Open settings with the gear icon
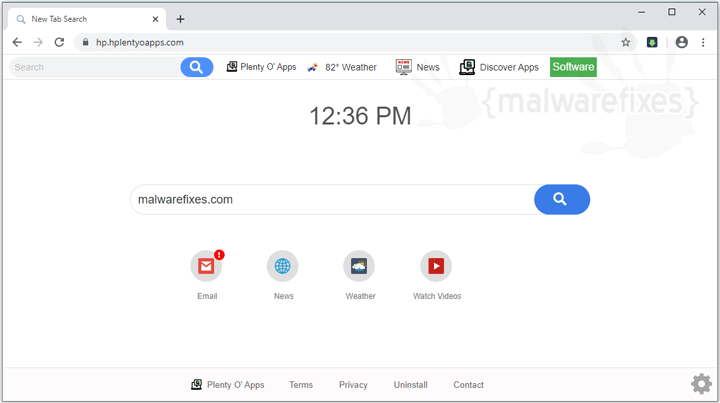This screenshot has width=720, height=403. coord(702,384)
